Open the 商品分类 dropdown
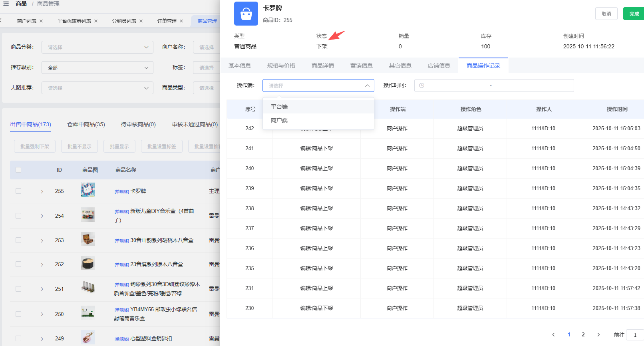644x346 pixels. coord(97,47)
